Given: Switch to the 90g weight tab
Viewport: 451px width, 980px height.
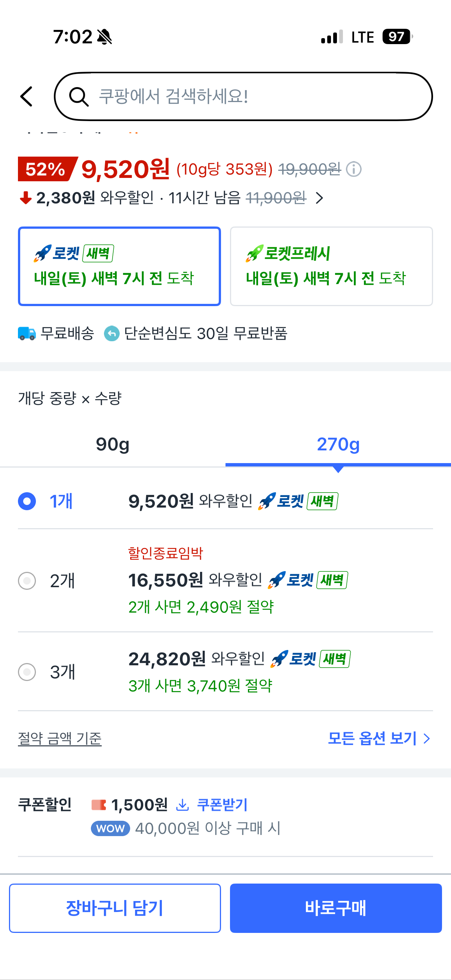Looking at the screenshot, I should pyautogui.click(x=113, y=444).
